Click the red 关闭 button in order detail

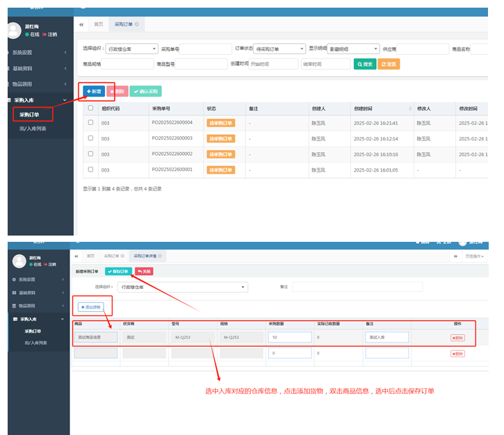pos(144,271)
